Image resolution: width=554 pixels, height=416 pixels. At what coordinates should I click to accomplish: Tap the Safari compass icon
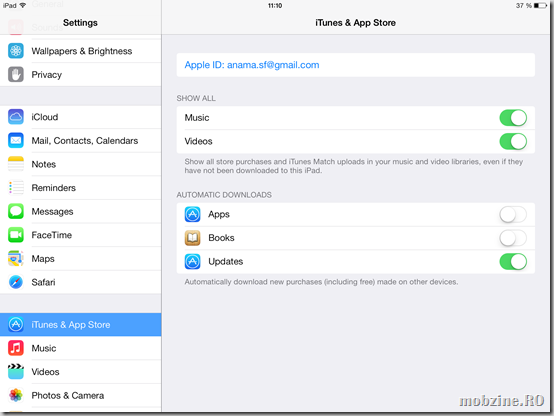[x=16, y=282]
